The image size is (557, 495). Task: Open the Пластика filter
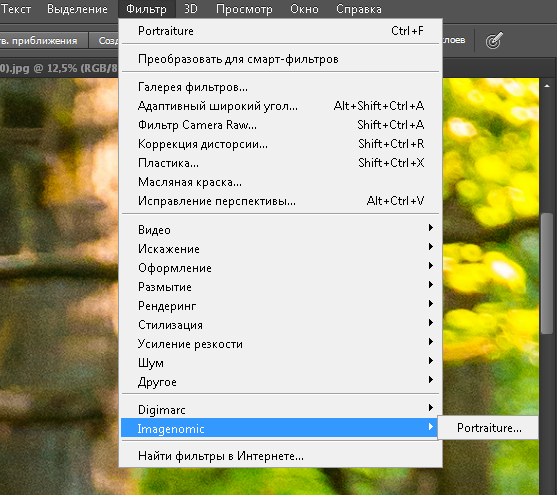point(281,163)
